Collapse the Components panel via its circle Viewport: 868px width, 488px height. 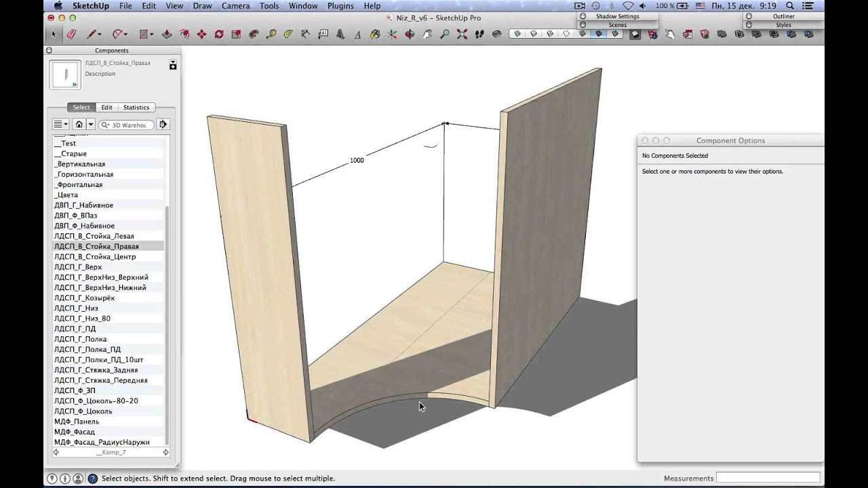[x=49, y=50]
